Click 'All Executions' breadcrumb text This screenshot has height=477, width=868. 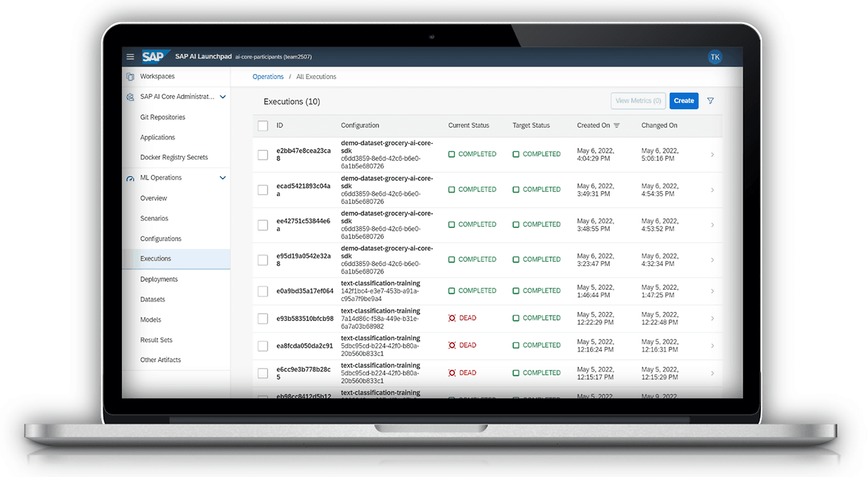[316, 77]
